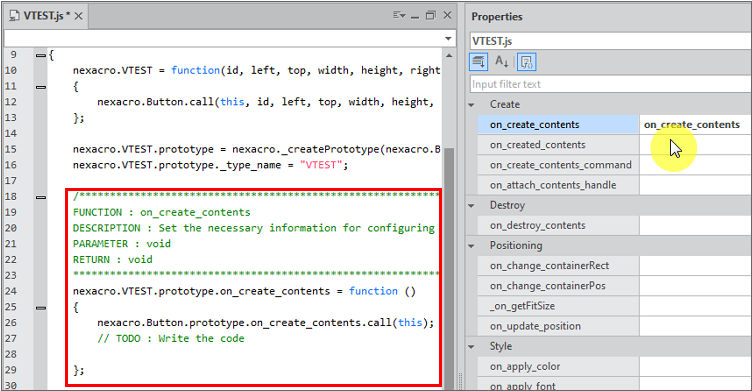Collapse the code fold at line 11
This screenshot has height=391, width=752.
pos(41,87)
